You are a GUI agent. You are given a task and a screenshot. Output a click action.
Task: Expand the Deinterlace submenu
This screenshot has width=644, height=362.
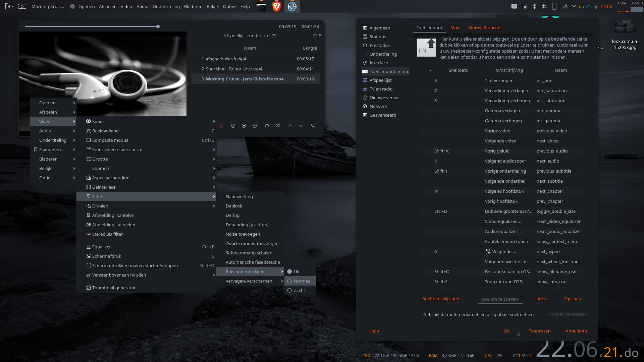click(x=104, y=187)
